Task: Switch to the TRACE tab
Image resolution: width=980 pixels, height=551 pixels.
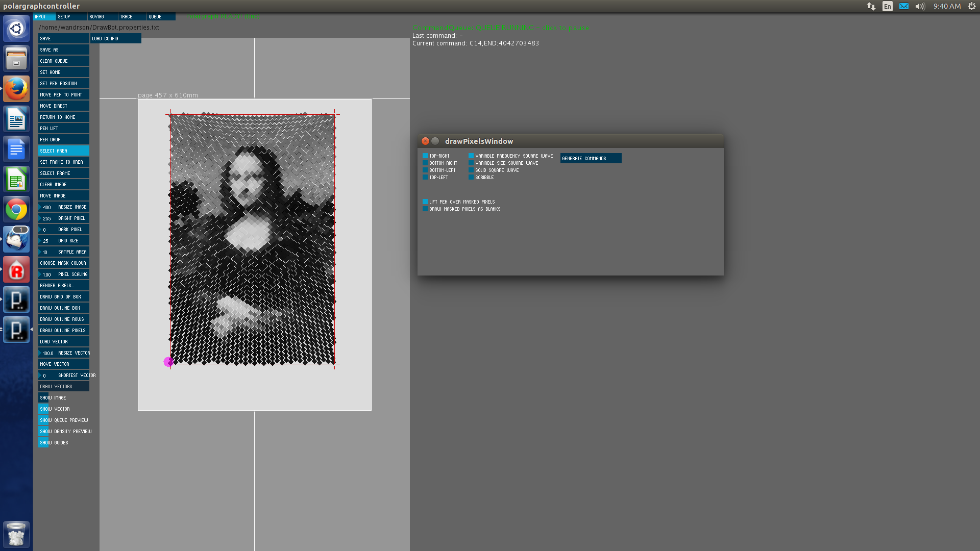Action: click(x=132, y=17)
